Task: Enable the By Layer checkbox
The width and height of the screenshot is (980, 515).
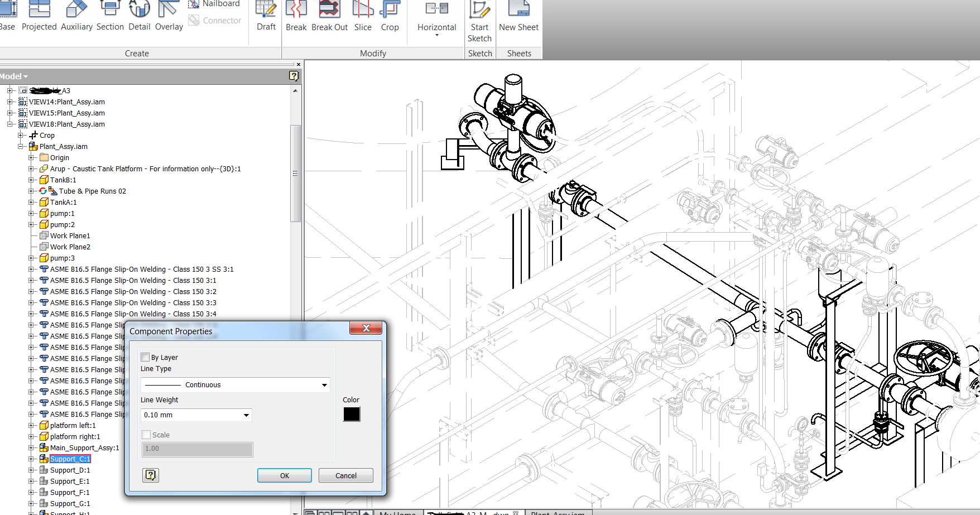Action: [145, 357]
